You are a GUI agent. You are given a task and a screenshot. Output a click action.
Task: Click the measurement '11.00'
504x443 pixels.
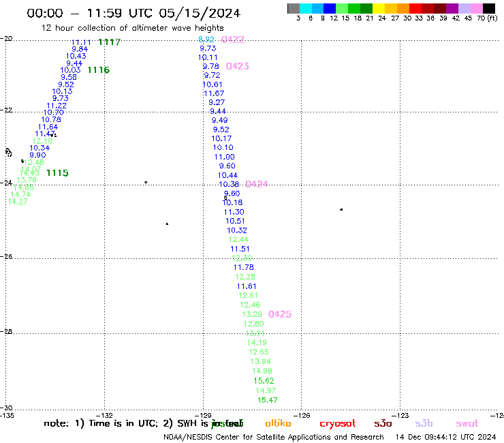(225, 157)
